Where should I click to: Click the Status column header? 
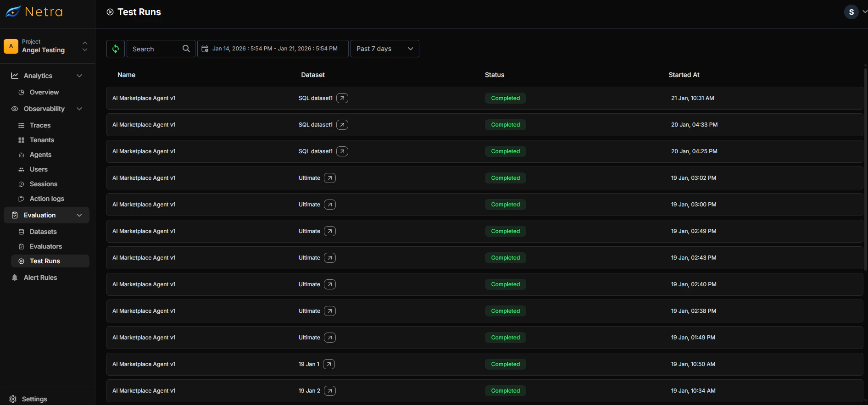point(495,75)
